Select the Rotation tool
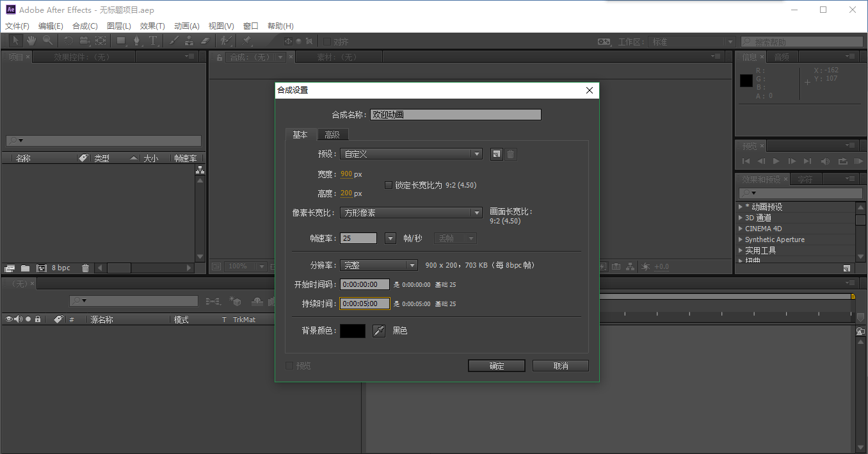 68,40
